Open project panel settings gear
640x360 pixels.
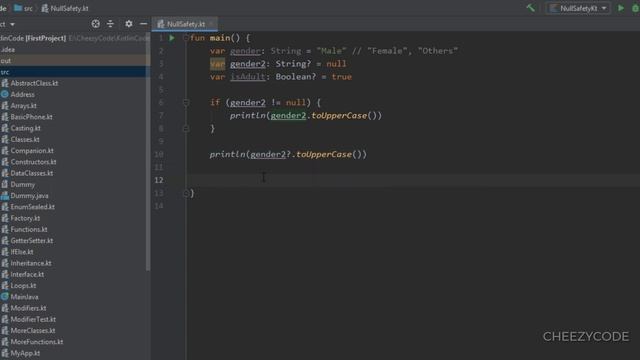click(129, 24)
